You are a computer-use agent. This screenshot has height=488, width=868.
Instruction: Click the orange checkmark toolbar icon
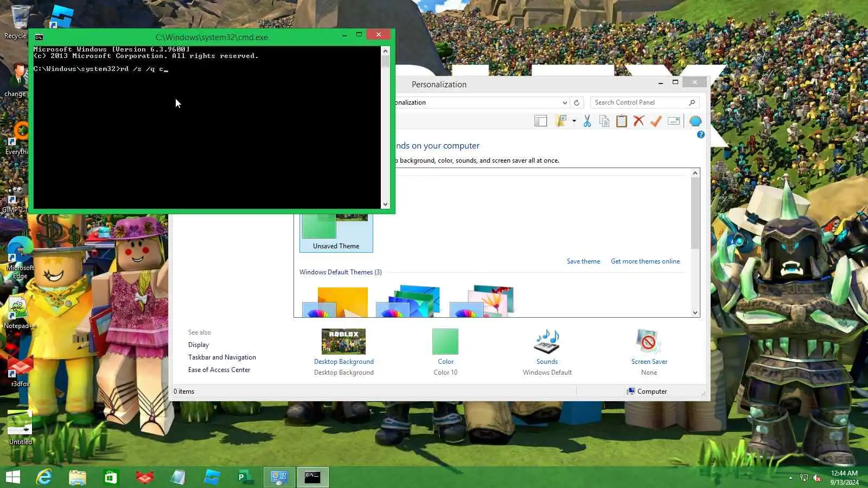656,121
